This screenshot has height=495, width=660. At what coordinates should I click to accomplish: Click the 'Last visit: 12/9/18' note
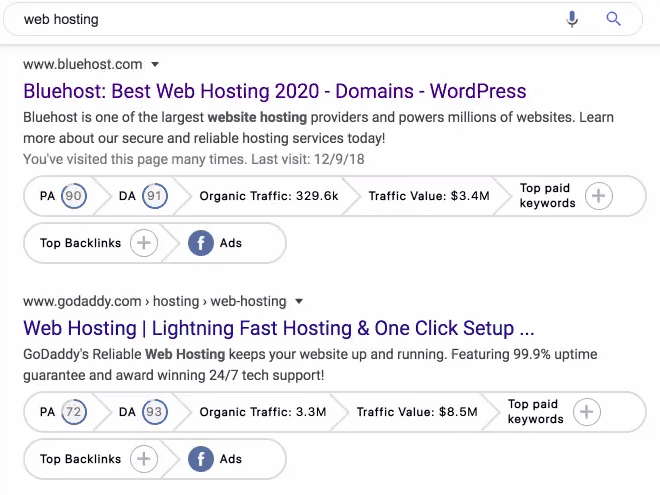[x=308, y=160]
